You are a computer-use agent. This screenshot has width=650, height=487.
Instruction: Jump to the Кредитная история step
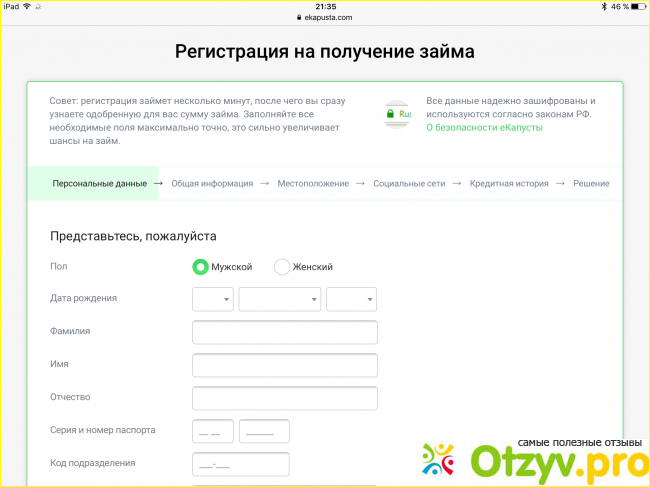tap(509, 184)
